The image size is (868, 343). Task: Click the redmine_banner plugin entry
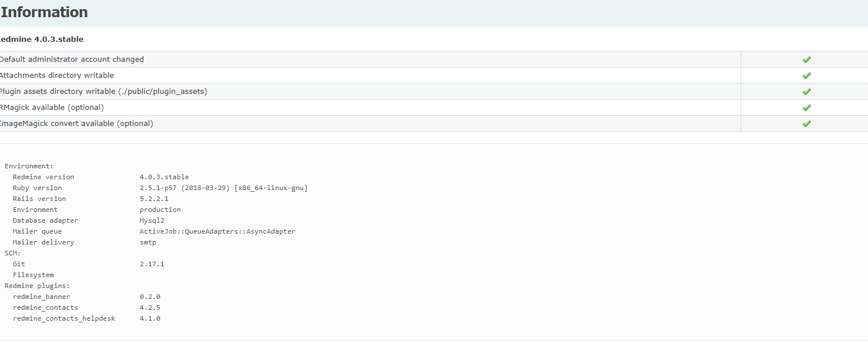(41, 297)
